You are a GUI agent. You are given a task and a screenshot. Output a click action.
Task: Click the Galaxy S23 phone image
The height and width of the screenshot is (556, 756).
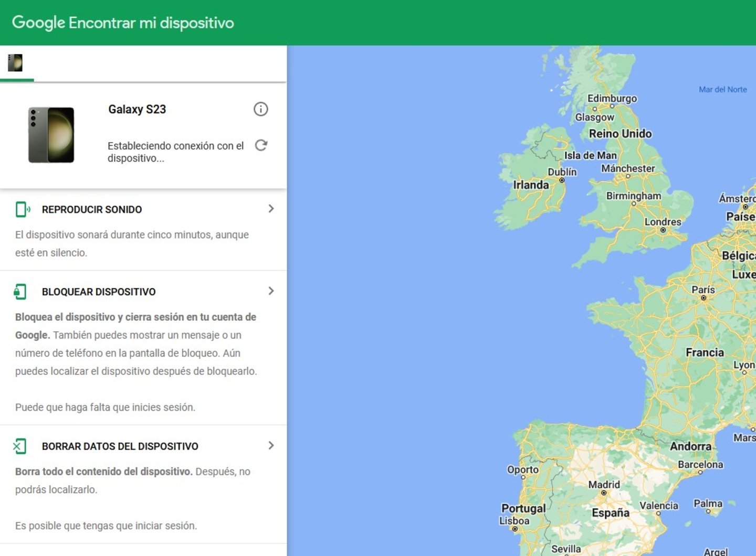[x=51, y=135]
